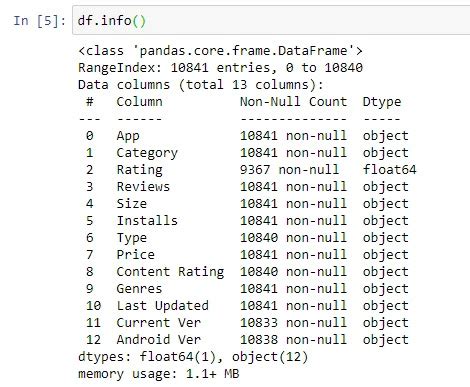The image size is (470, 387).
Task: Click the Price column name
Action: [135, 255]
